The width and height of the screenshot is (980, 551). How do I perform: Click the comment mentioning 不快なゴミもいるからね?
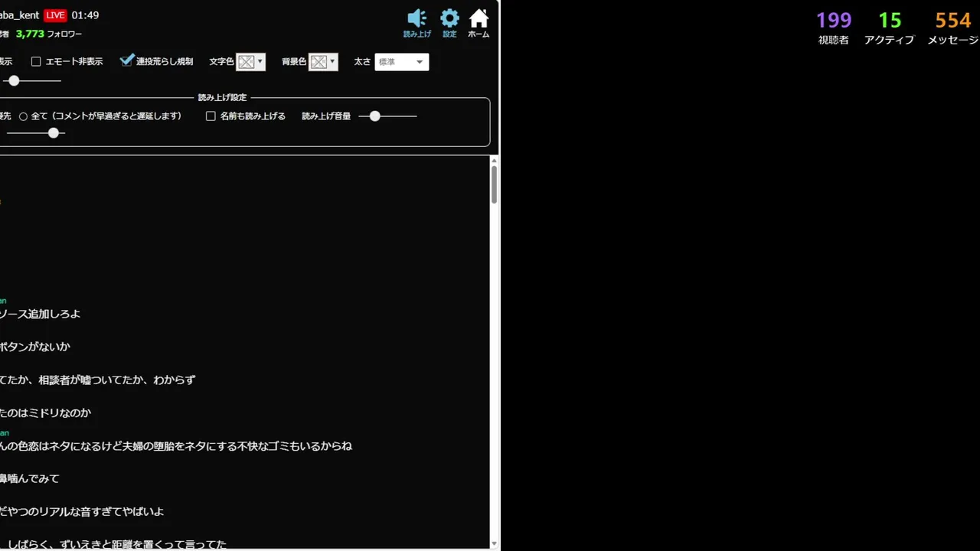coord(176,445)
